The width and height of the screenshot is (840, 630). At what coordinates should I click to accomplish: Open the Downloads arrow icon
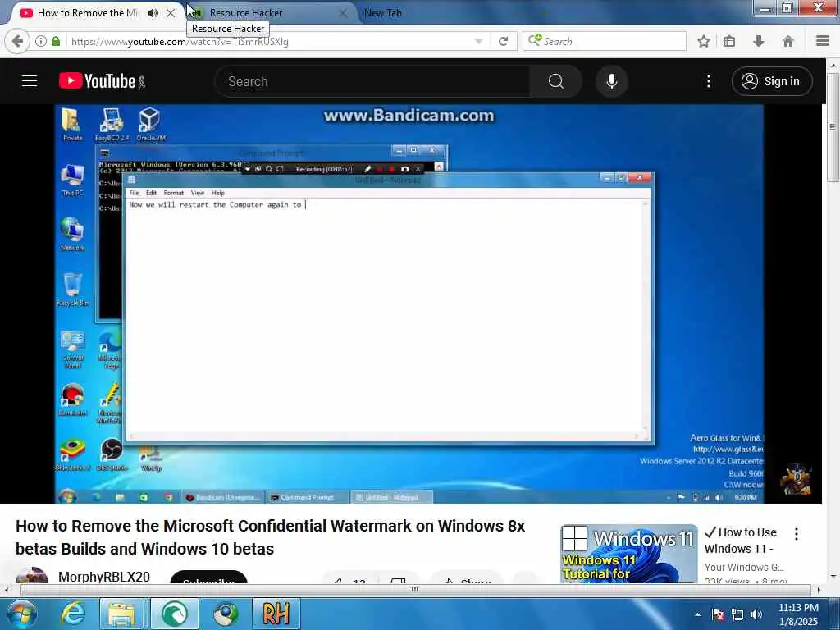pyautogui.click(x=758, y=41)
